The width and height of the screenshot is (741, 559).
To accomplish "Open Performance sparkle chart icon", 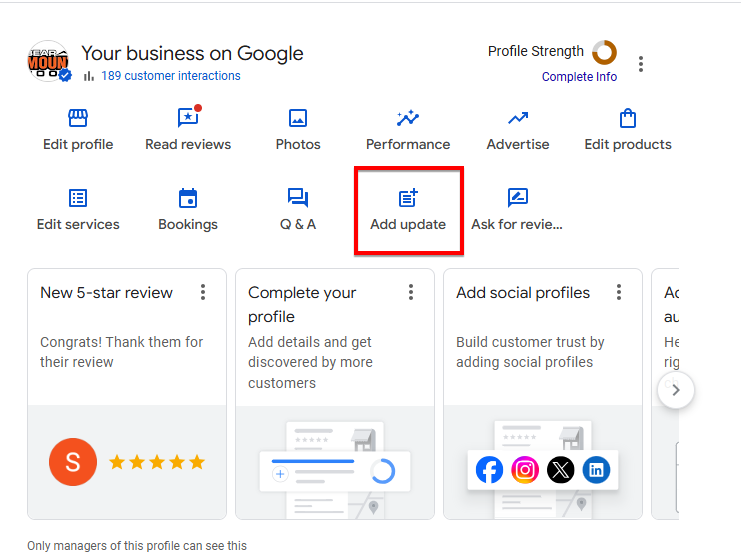I will click(x=408, y=119).
